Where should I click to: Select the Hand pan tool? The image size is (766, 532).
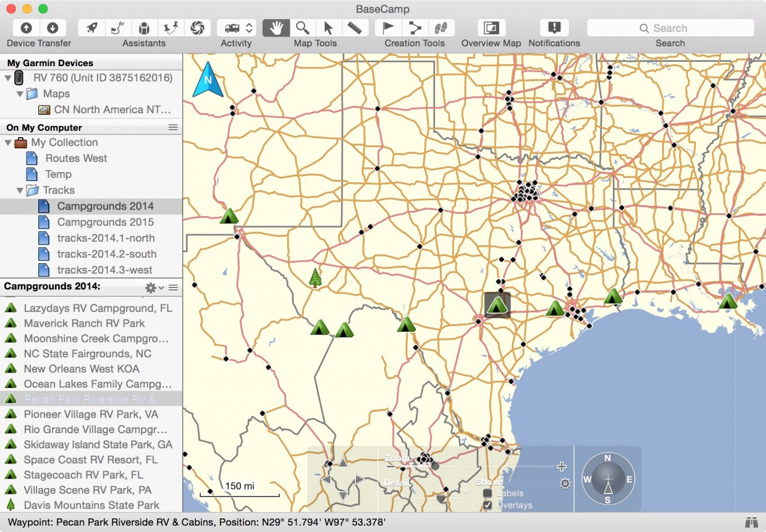276,28
